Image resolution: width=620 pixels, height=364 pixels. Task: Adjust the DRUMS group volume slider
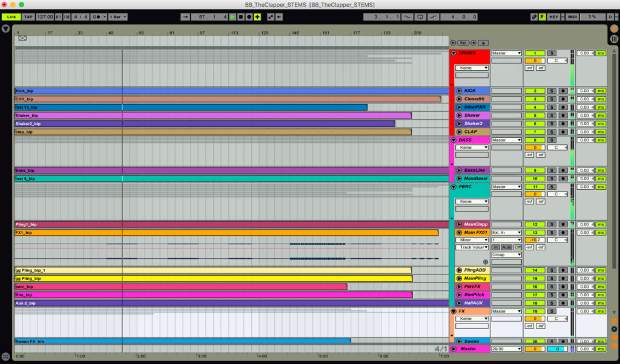click(535, 61)
